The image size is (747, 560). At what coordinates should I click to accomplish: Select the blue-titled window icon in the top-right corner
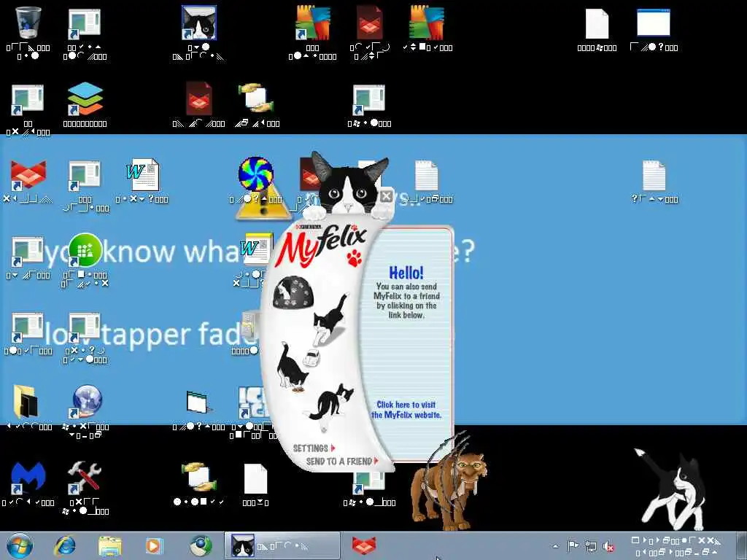pos(653,23)
